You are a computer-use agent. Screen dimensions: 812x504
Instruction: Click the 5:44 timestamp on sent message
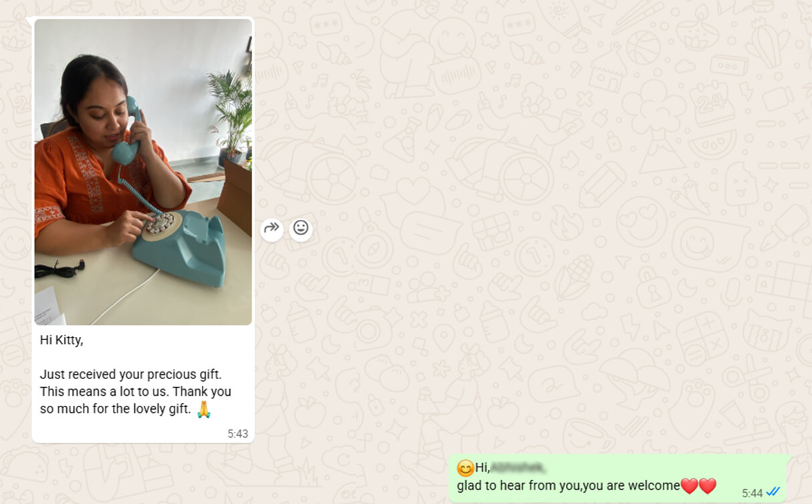752,493
